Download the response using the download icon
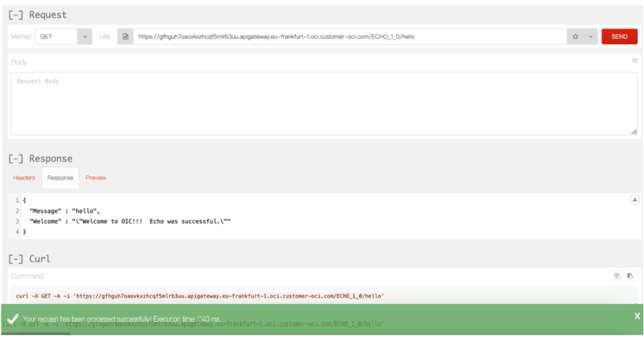The height and width of the screenshot is (340, 644). click(x=635, y=200)
